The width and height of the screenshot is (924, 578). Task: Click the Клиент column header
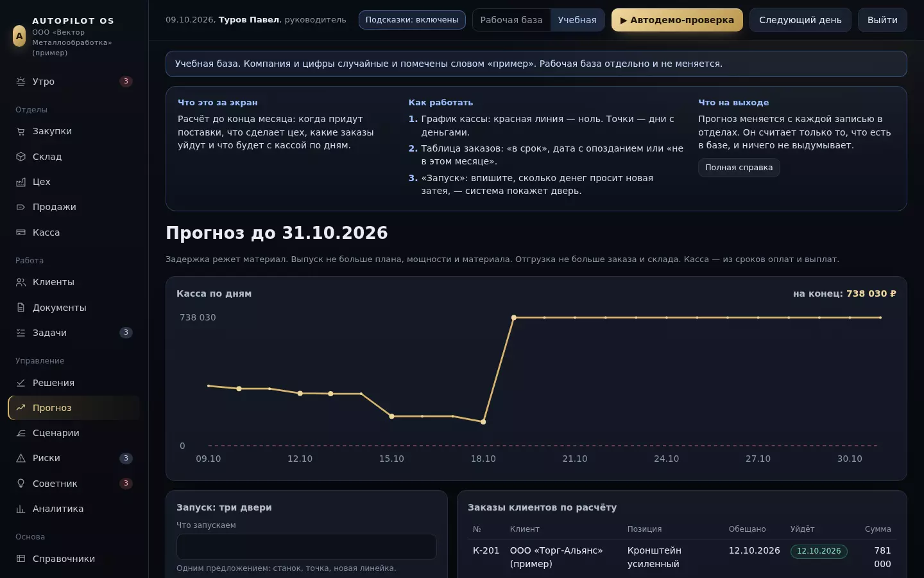525,529
